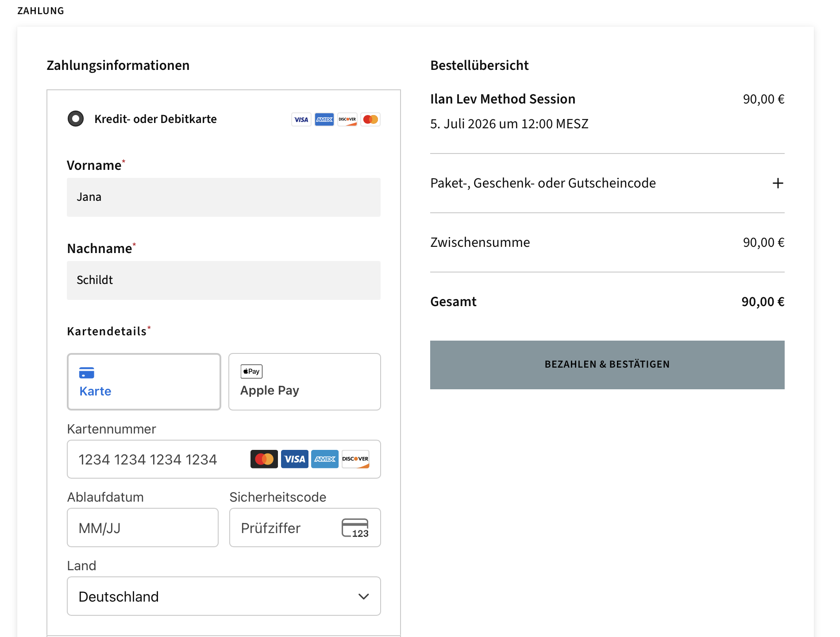
Task: Click the Amex icon in Kartennummer field
Action: 325,459
